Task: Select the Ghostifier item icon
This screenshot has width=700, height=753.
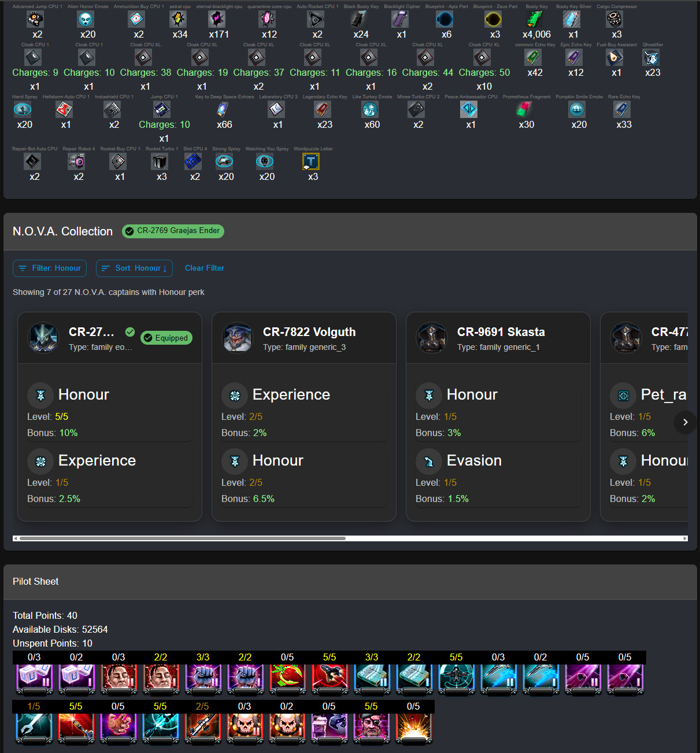Action: coord(651,58)
